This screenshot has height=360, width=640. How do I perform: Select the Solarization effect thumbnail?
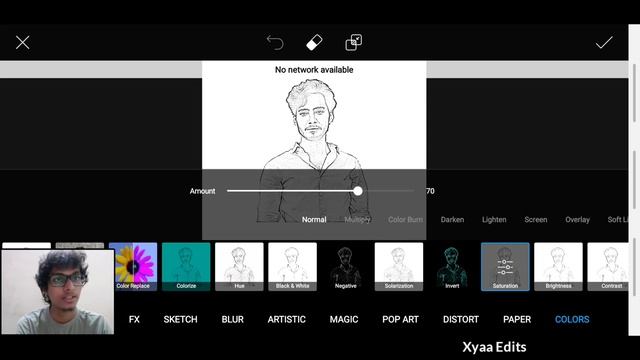[x=399, y=267]
